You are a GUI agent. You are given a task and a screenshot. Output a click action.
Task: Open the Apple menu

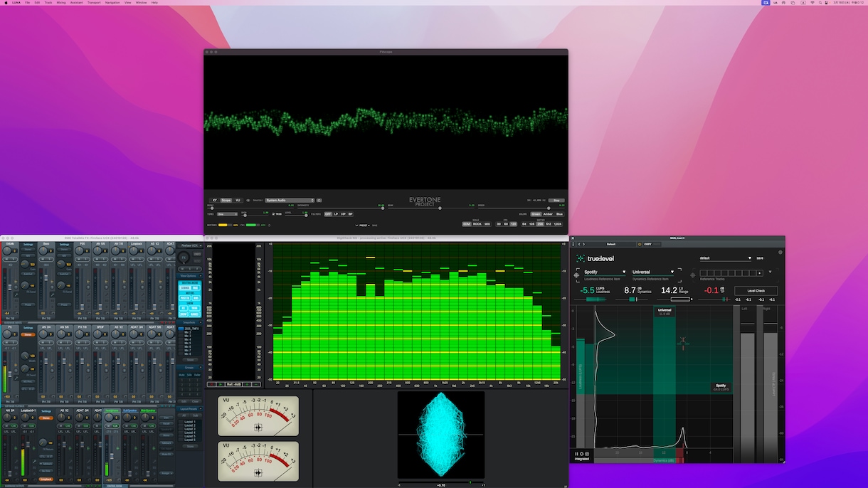point(6,3)
